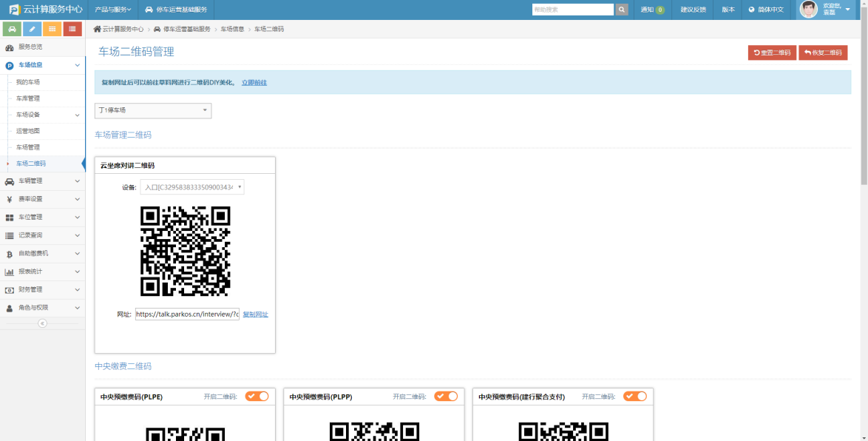Click the red menu shortcut button
The width and height of the screenshot is (868, 441).
coord(72,29)
